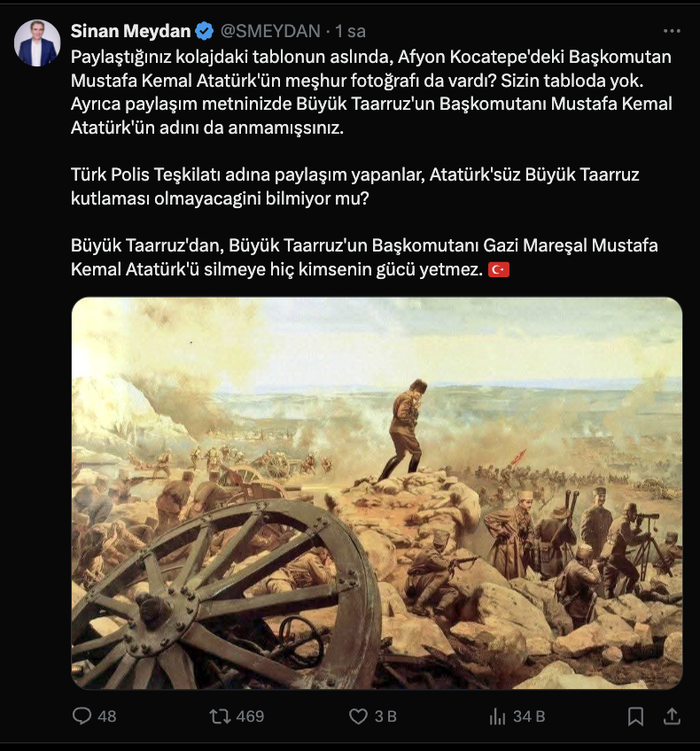Screen dimensions: 700x751
Task: Click the Turkish flag emoji
Action: pos(498,269)
